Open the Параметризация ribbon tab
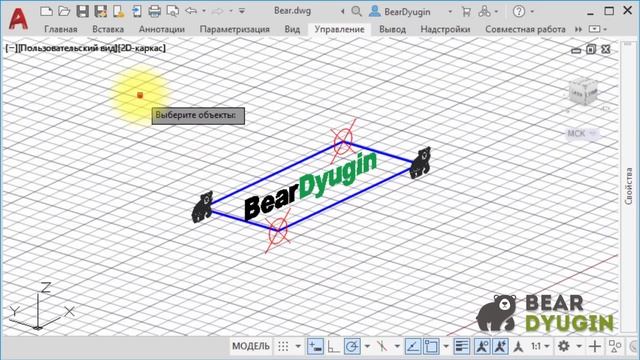 click(x=235, y=29)
